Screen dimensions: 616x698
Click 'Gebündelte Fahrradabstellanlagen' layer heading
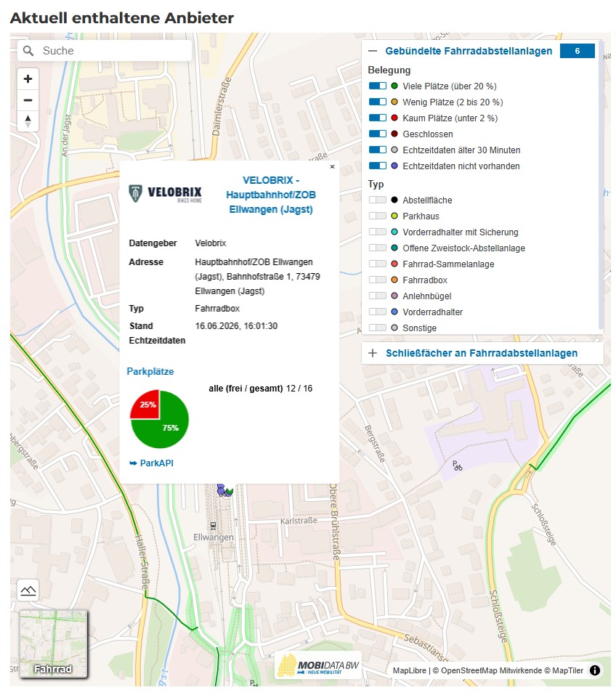(x=469, y=51)
